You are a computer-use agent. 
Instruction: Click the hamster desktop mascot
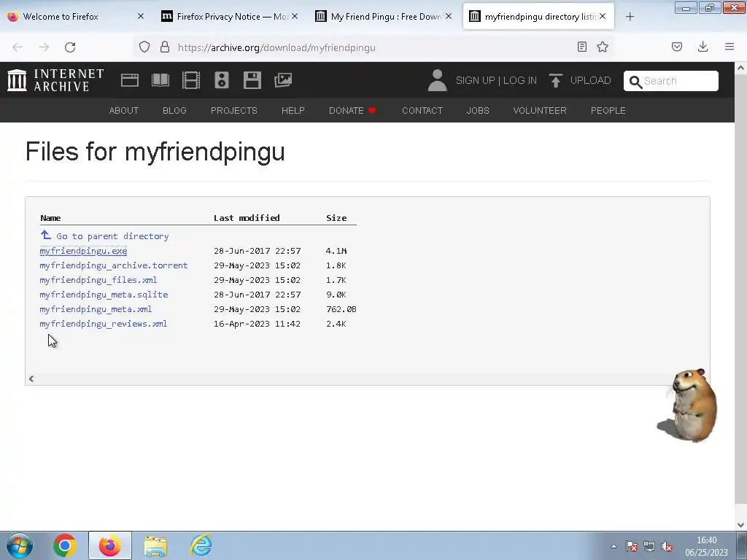tap(689, 405)
